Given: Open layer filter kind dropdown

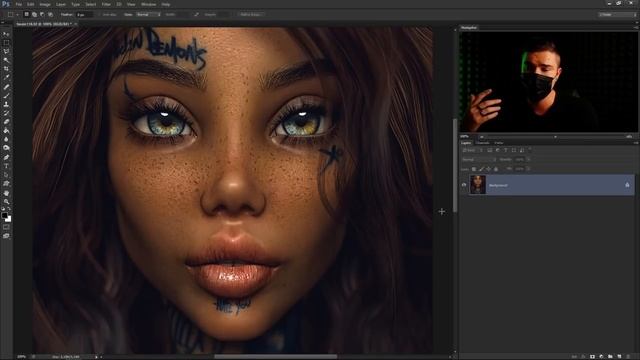Looking at the screenshot, I should (x=472, y=150).
